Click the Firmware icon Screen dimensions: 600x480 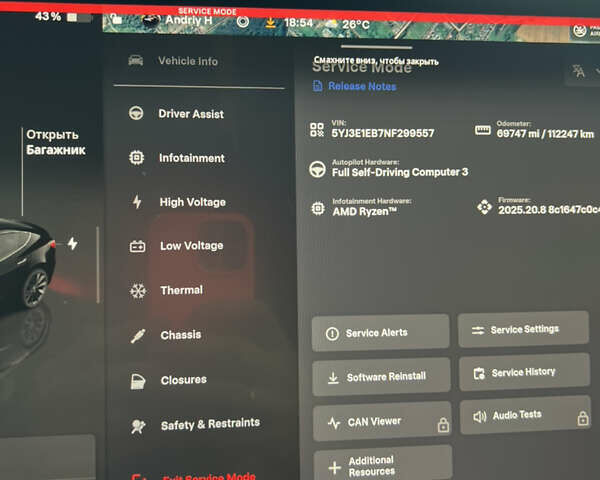tap(484, 207)
